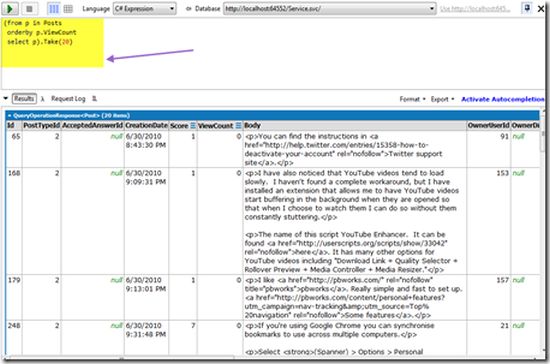Open the Export dropdown menu
Image resolution: width=550 pixels, height=364 pixels.
(x=442, y=99)
